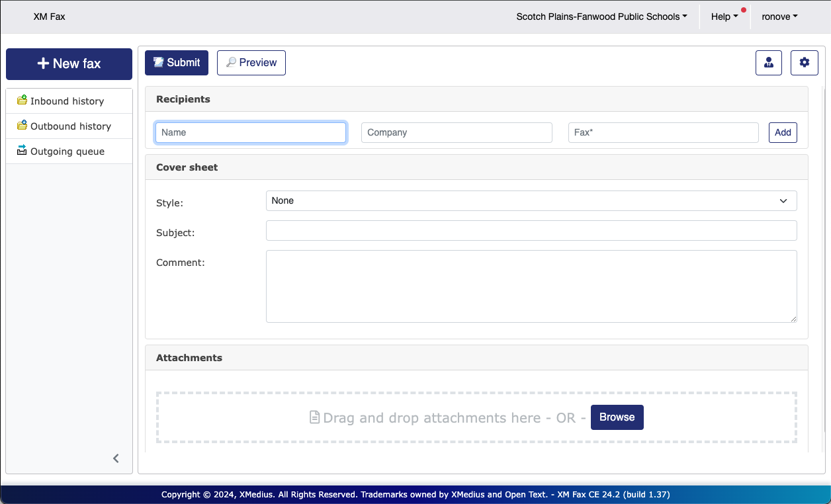Open the ronove user dropdown
The height and width of the screenshot is (504, 831).
click(779, 17)
